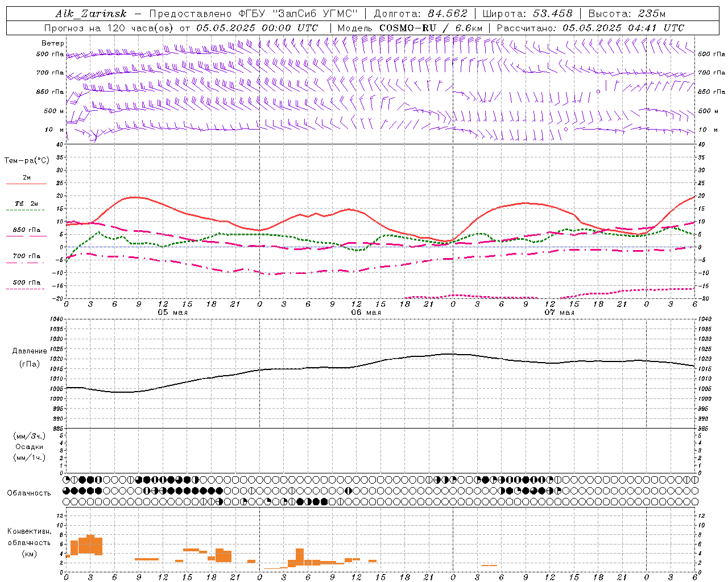Click the date label 06 мая

(366, 313)
